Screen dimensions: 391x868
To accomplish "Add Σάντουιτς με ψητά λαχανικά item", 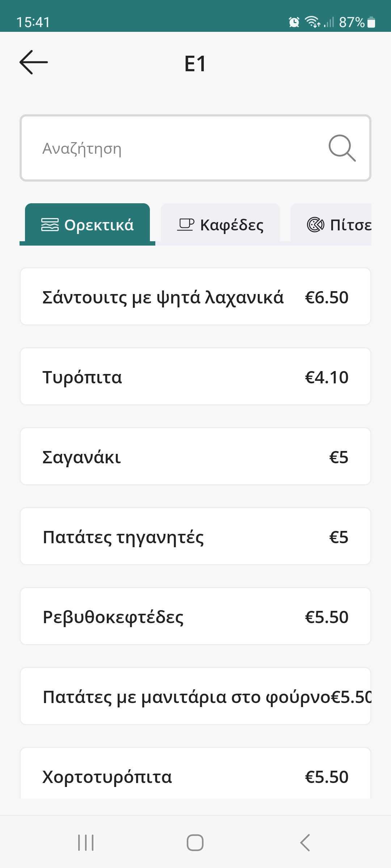I will [x=195, y=297].
